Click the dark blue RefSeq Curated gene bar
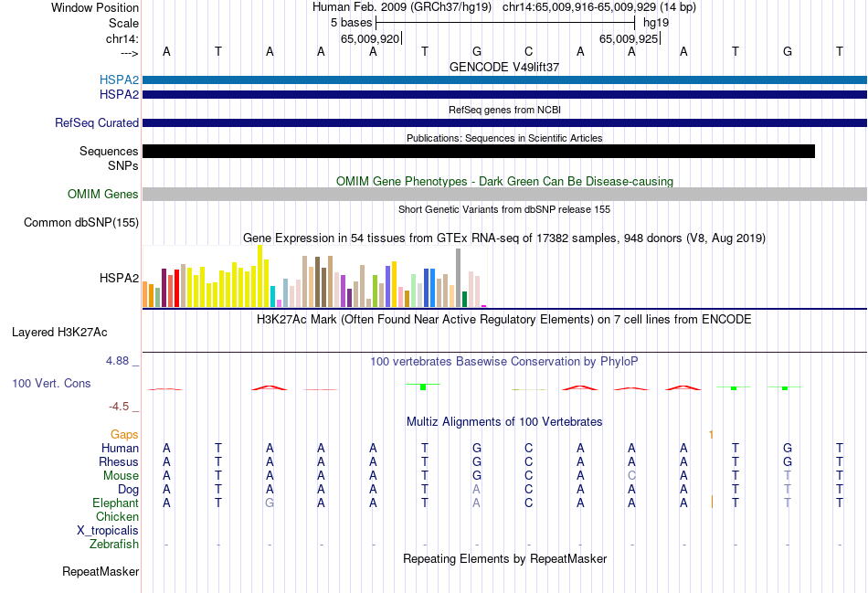 click(x=504, y=123)
